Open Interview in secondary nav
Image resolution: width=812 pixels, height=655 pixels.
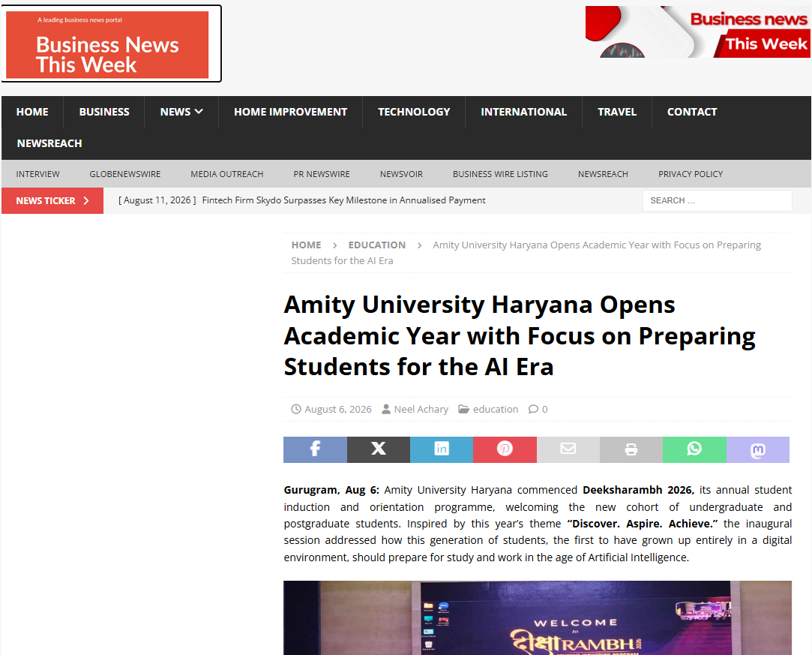tap(37, 174)
